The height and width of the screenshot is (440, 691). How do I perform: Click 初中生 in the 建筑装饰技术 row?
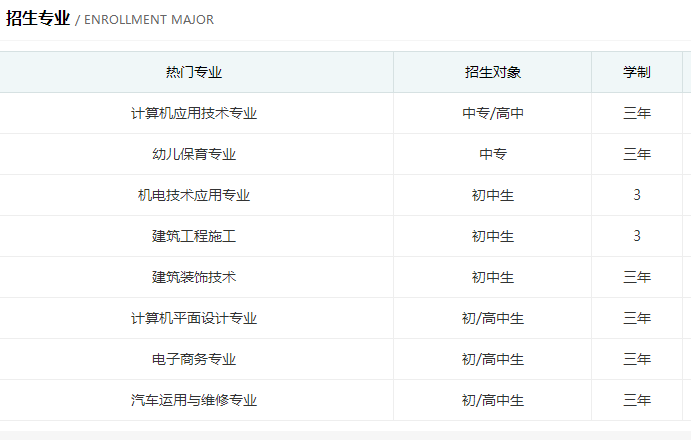pos(493,277)
